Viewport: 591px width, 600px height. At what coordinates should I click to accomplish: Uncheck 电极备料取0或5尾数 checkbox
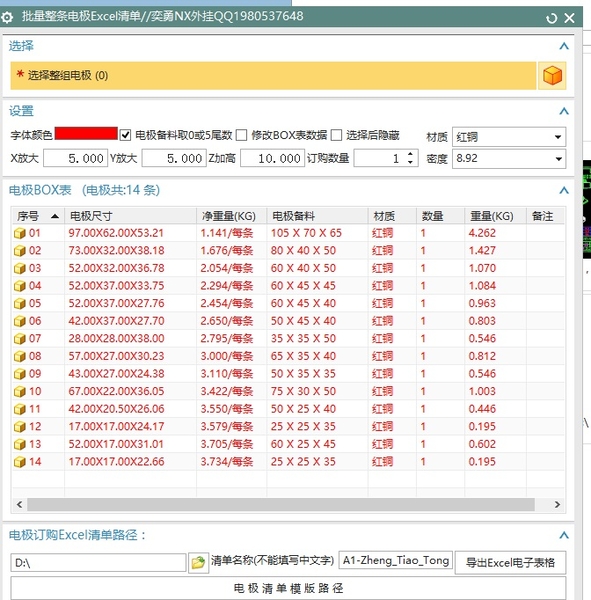click(x=125, y=135)
